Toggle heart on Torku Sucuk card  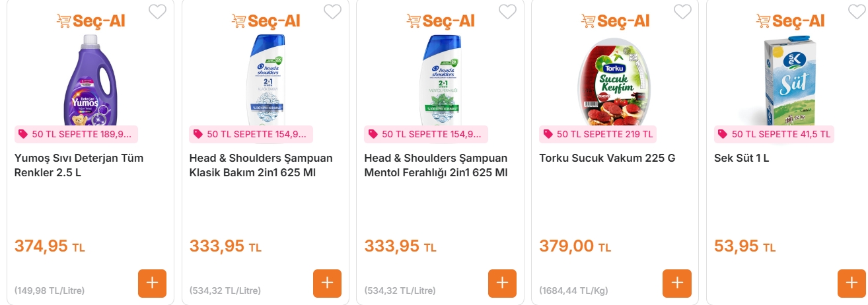pos(682,12)
